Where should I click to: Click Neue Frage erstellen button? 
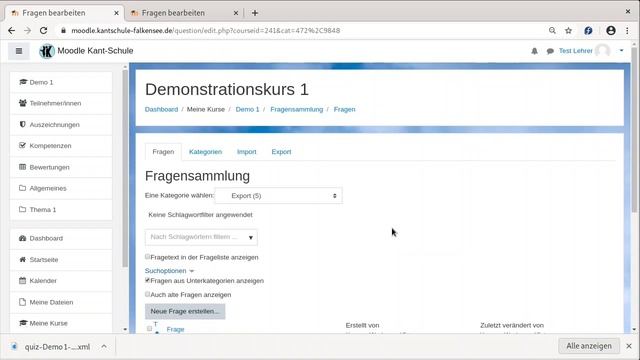point(185,311)
